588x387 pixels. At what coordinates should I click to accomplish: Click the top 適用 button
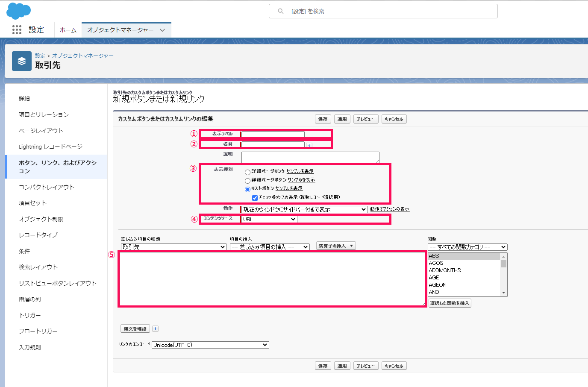click(x=342, y=119)
